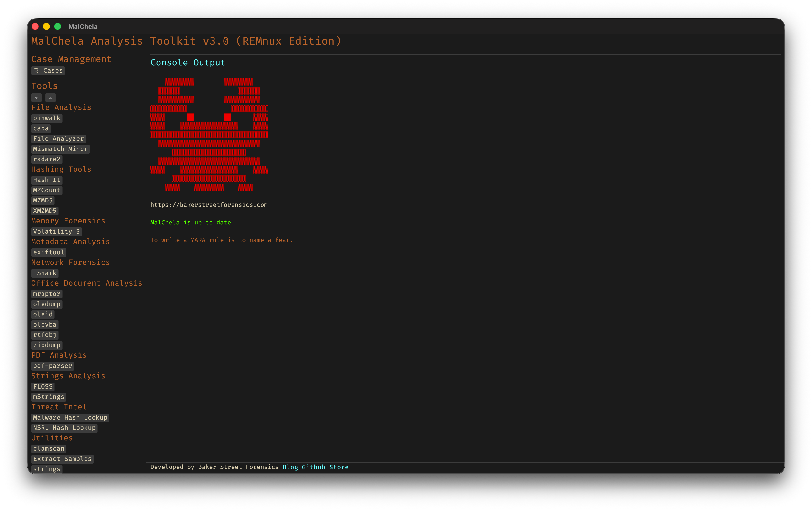Open oledump tool
This screenshot has width=812, height=510.
(47, 304)
